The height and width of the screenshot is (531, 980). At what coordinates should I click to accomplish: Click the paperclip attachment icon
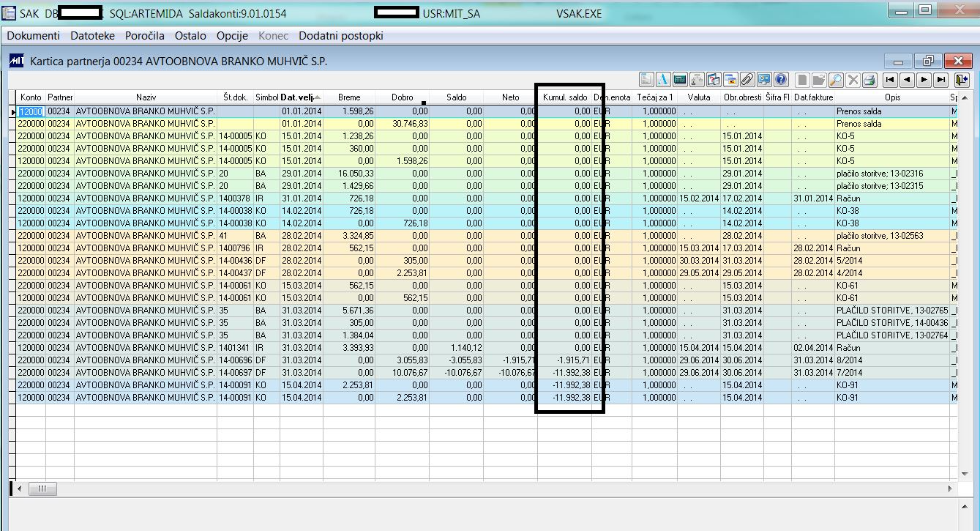[x=747, y=80]
